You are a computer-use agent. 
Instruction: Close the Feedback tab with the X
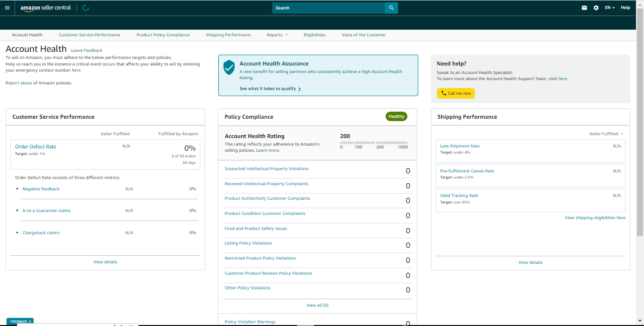[30, 321]
